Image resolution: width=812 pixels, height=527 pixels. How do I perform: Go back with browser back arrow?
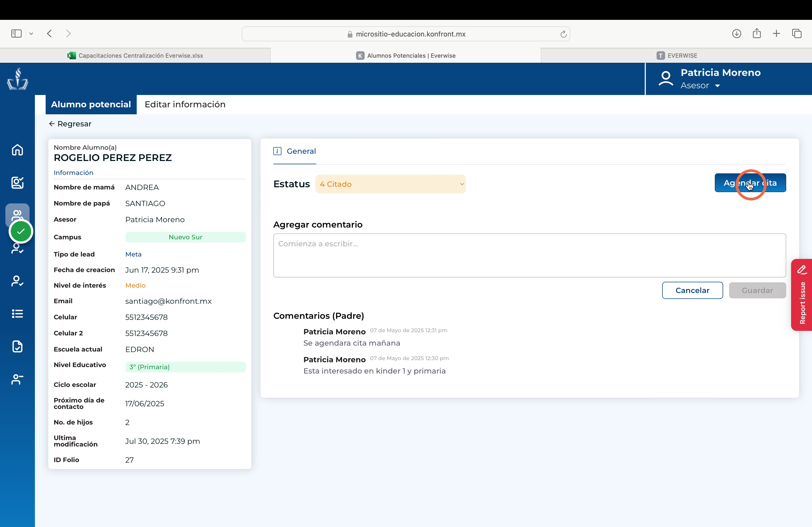coord(49,33)
